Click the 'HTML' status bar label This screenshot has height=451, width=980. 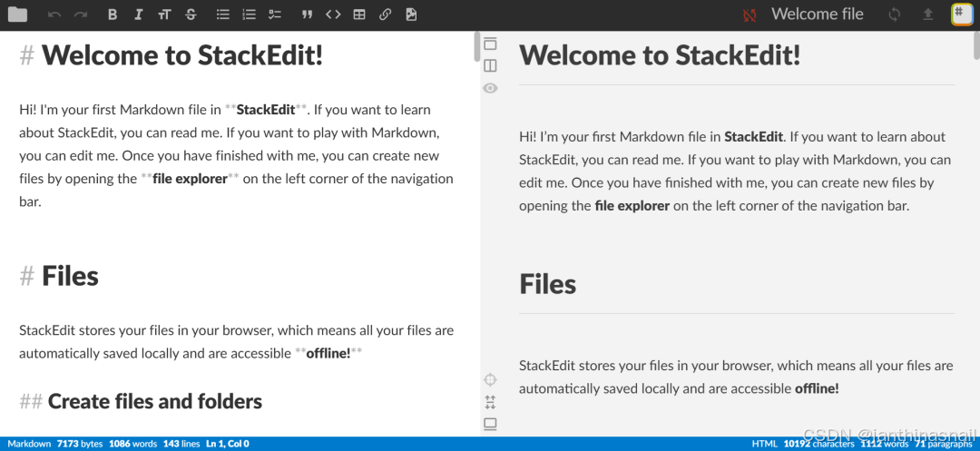point(764,444)
